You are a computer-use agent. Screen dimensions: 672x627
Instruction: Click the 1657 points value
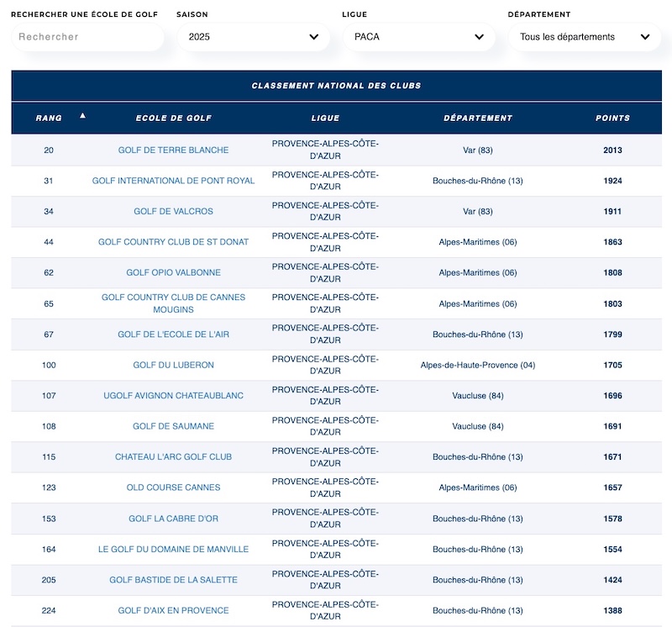tap(612, 487)
